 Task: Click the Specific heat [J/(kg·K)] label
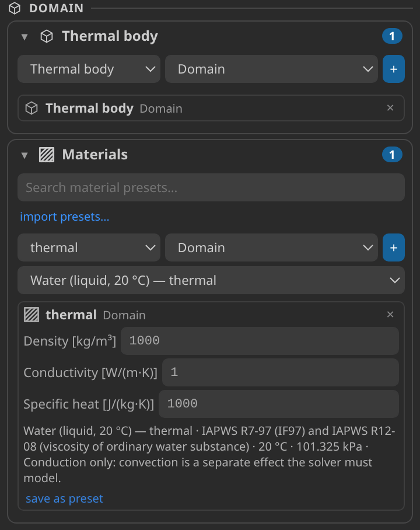click(89, 405)
